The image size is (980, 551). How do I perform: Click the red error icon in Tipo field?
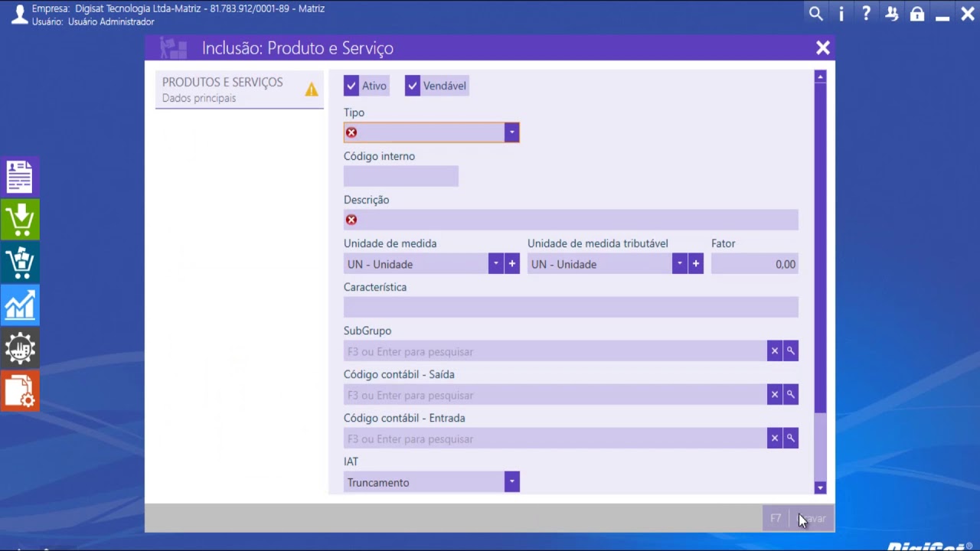pyautogui.click(x=351, y=132)
